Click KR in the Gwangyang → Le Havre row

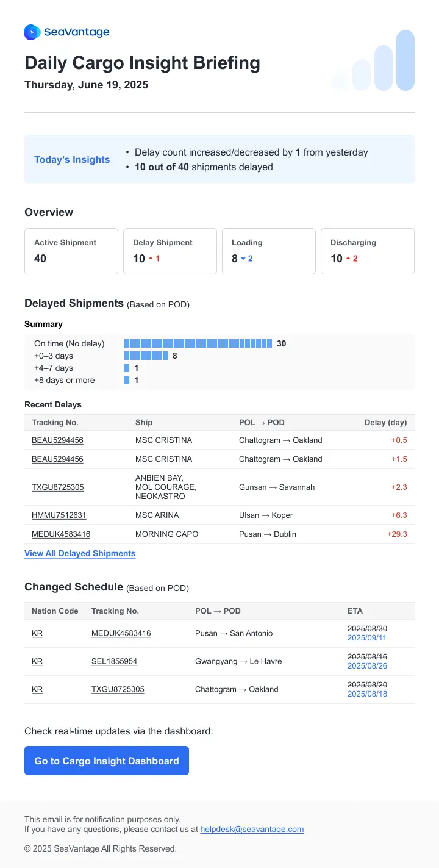pos(37,661)
